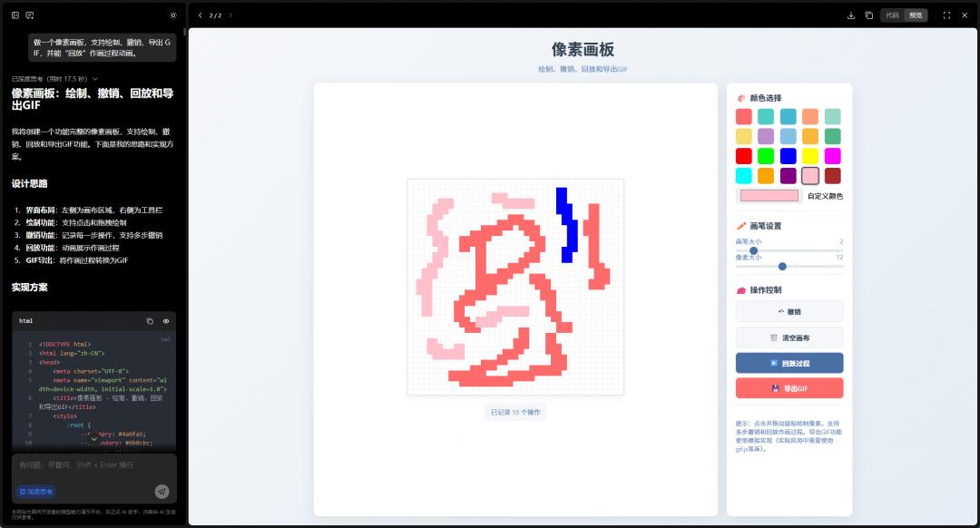Click the 画笔设置 pencil icon

click(x=741, y=226)
